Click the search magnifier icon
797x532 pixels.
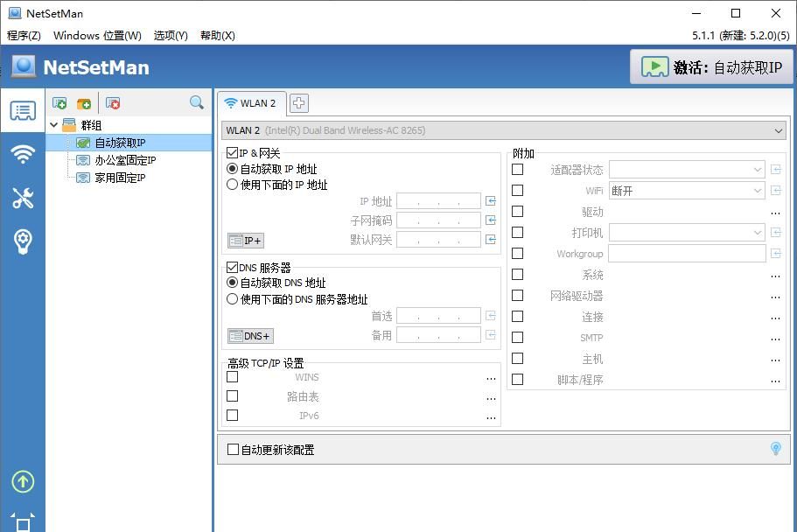[x=196, y=102]
